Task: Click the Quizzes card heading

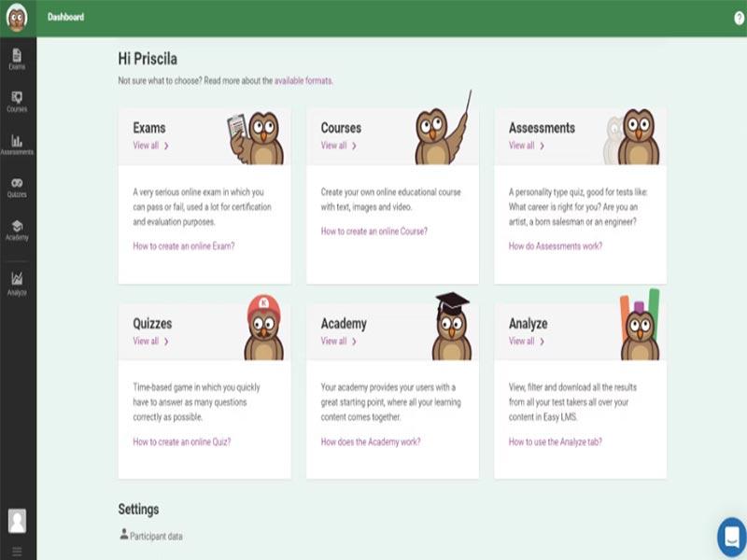Action: coord(152,324)
